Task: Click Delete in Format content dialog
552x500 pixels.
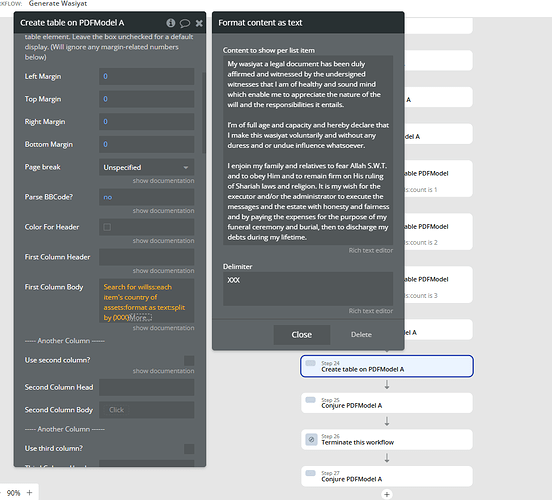Action: [361, 335]
